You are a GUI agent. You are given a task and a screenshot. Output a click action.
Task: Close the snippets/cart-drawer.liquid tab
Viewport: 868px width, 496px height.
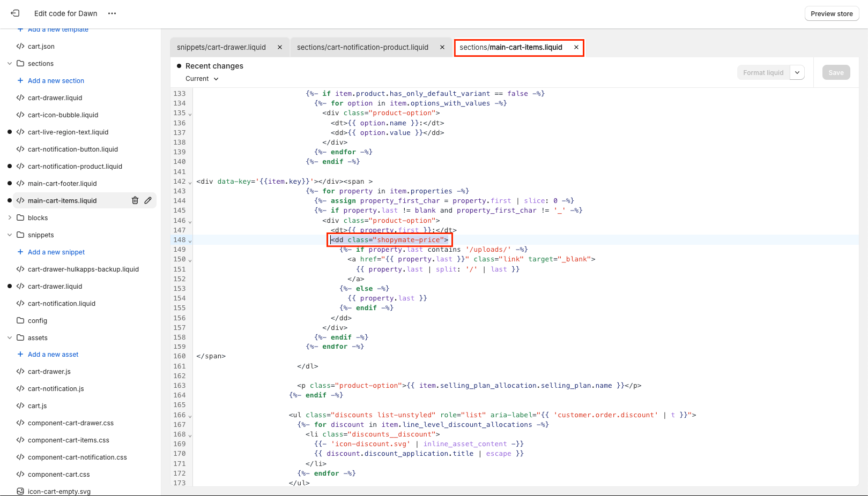tap(280, 47)
